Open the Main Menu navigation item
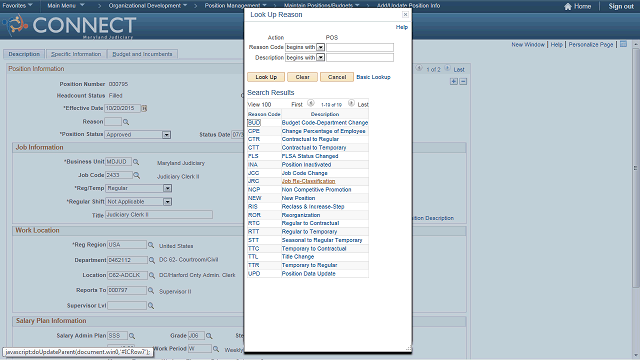 pyautogui.click(x=65, y=5)
